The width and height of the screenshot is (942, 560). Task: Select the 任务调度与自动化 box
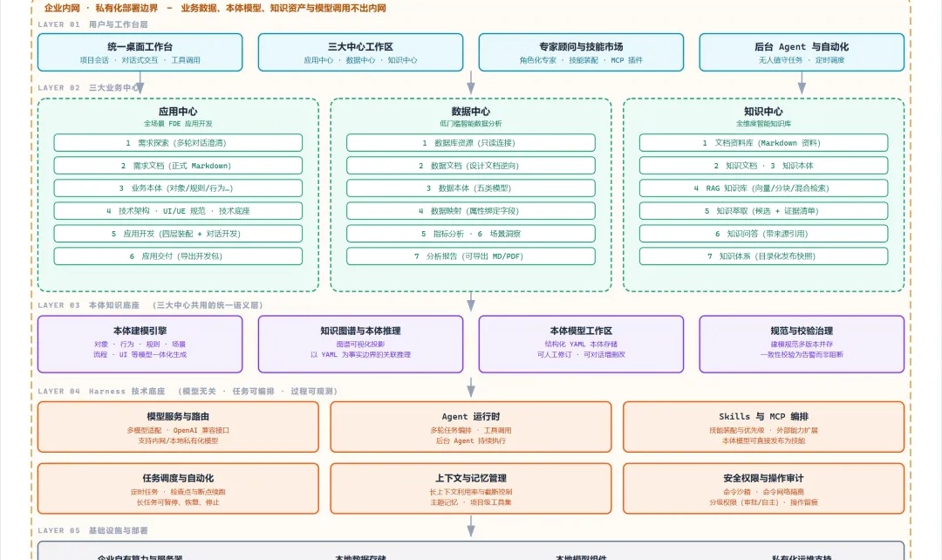pyautogui.click(x=178, y=488)
